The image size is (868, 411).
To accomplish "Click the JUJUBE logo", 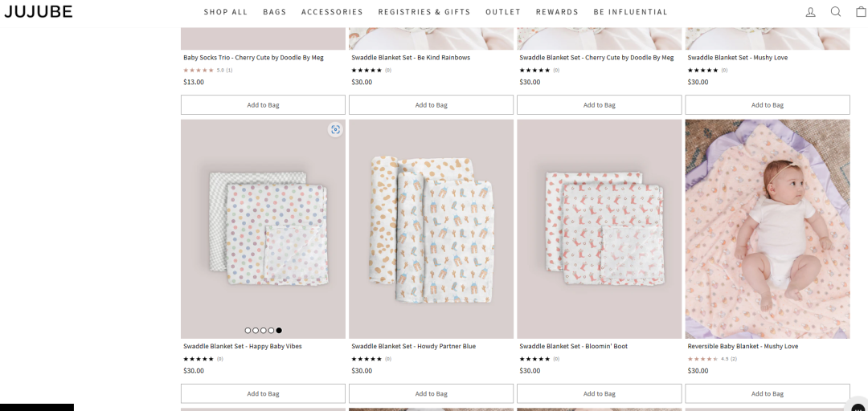I will point(38,12).
